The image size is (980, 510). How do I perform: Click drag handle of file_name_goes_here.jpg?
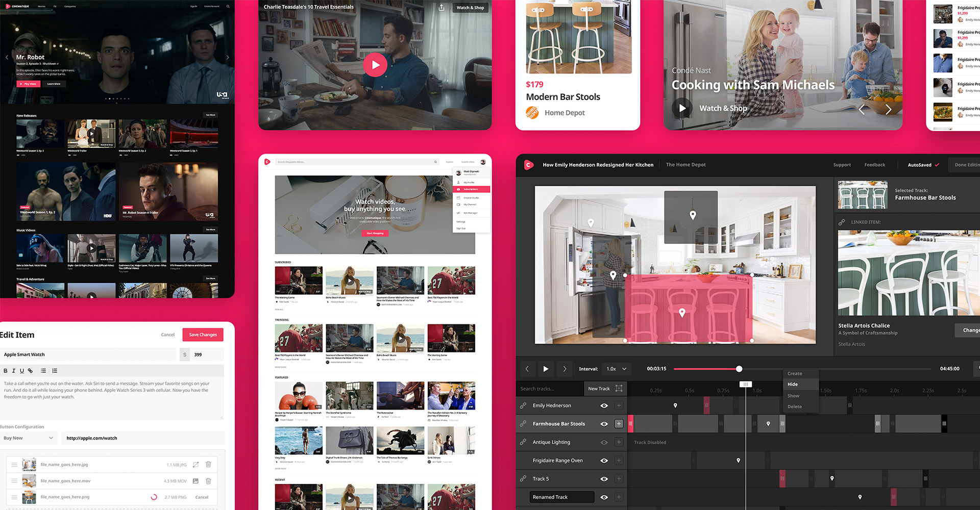click(x=14, y=465)
